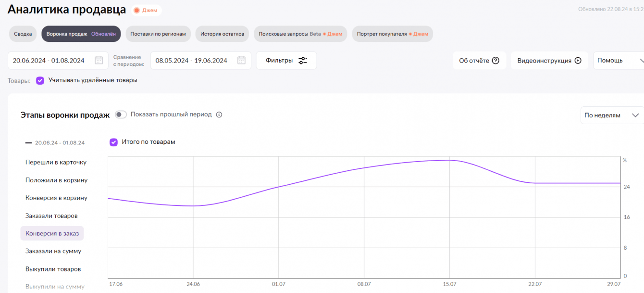Select Перешли в карточку funnel stage

(56, 163)
